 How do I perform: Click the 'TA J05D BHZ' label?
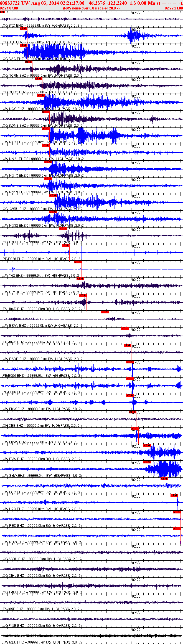point(13,609)
